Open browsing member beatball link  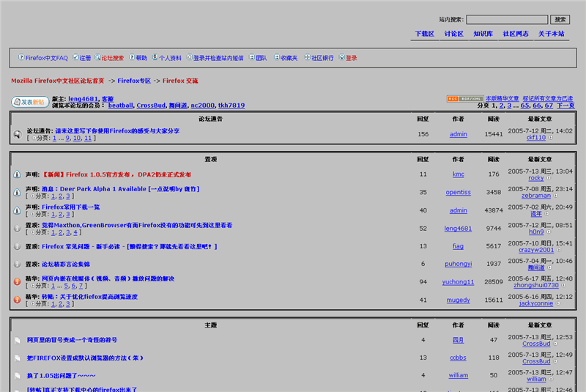[x=120, y=106]
